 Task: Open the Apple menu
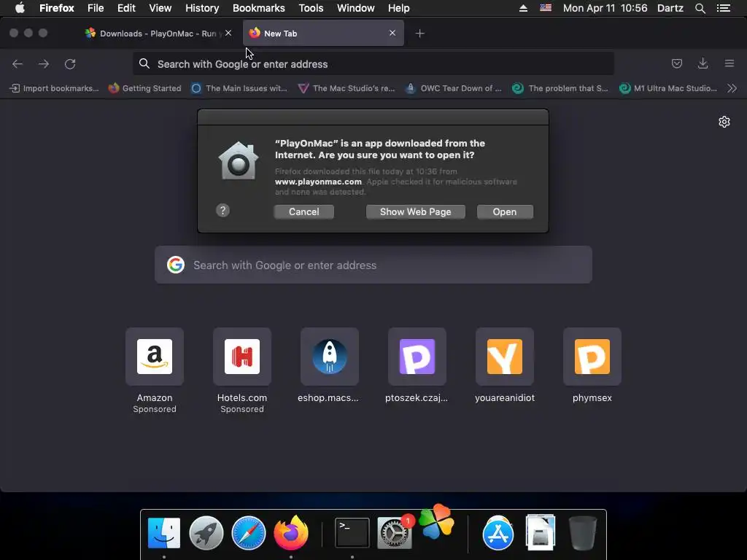(x=20, y=8)
